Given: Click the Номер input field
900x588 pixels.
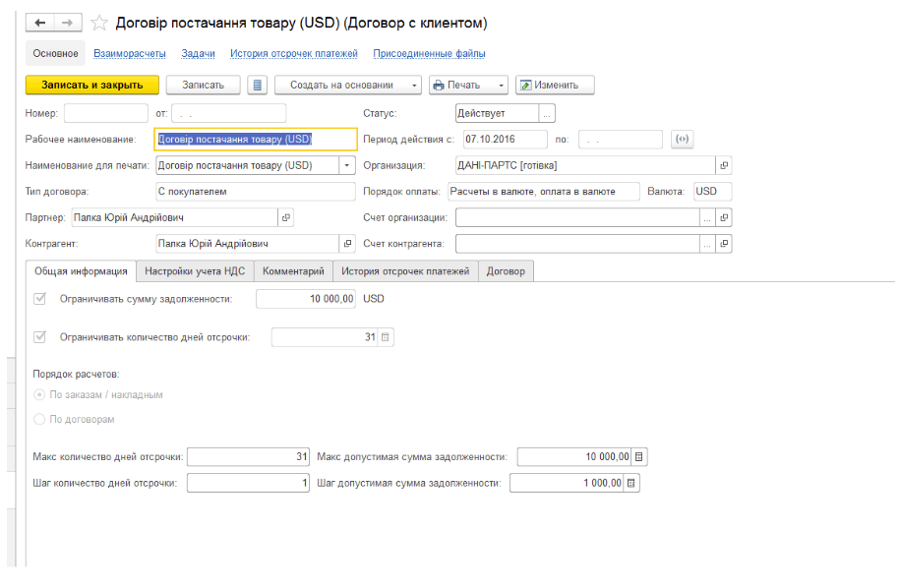Looking at the screenshot, I should click(x=105, y=114).
